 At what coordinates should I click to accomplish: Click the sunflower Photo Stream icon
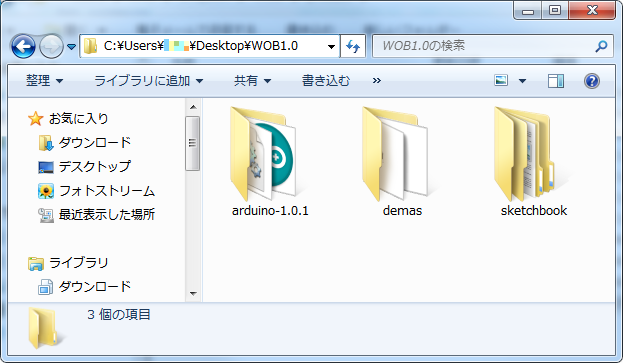coord(46,191)
